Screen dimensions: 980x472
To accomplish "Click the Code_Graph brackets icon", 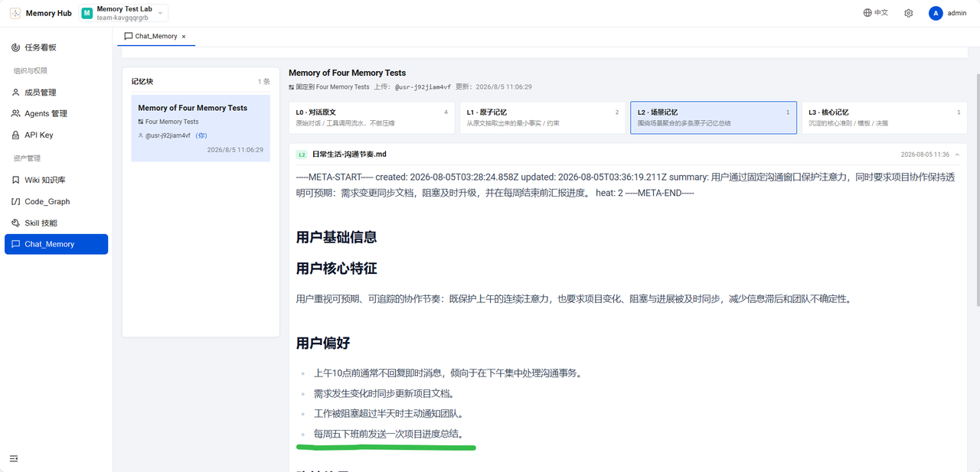I will [16, 201].
